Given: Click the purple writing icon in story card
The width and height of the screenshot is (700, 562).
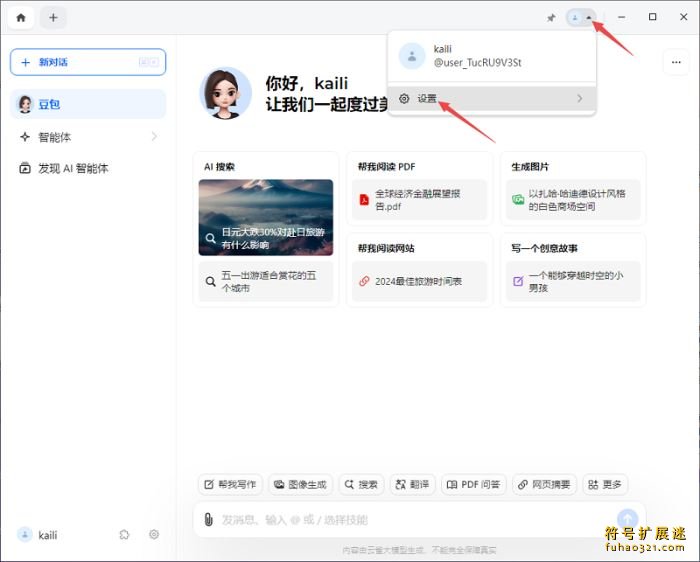Looking at the screenshot, I should click(518, 281).
